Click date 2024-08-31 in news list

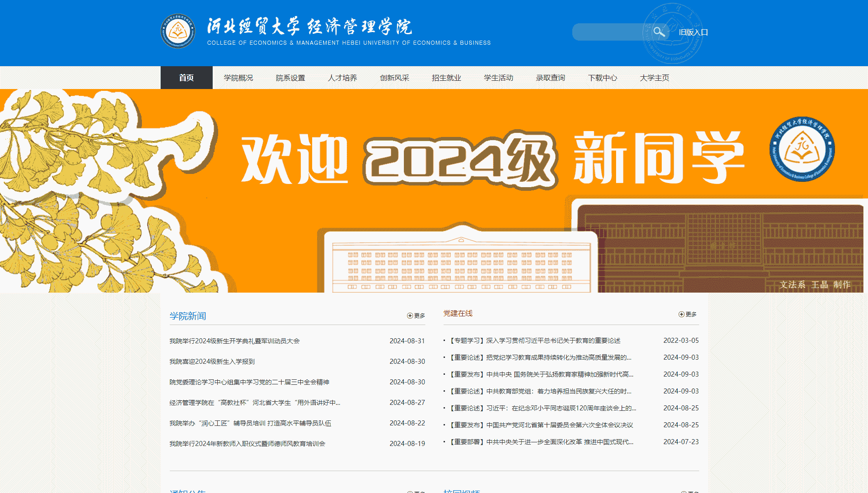407,341
